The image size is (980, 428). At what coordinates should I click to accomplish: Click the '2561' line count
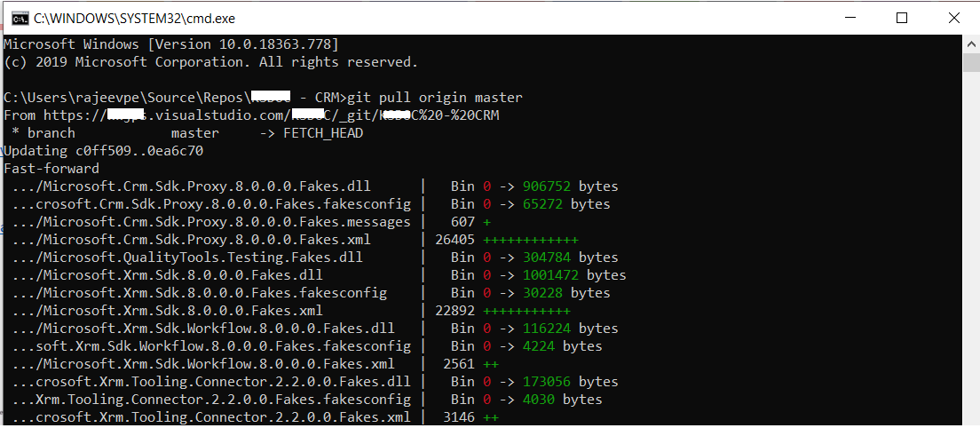(x=460, y=364)
